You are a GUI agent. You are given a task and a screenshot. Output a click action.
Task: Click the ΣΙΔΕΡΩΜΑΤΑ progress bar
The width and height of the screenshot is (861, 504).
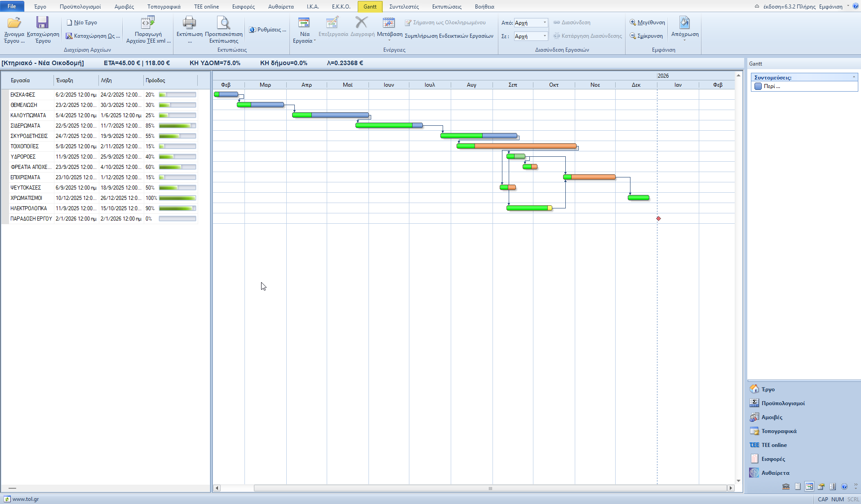(178, 126)
